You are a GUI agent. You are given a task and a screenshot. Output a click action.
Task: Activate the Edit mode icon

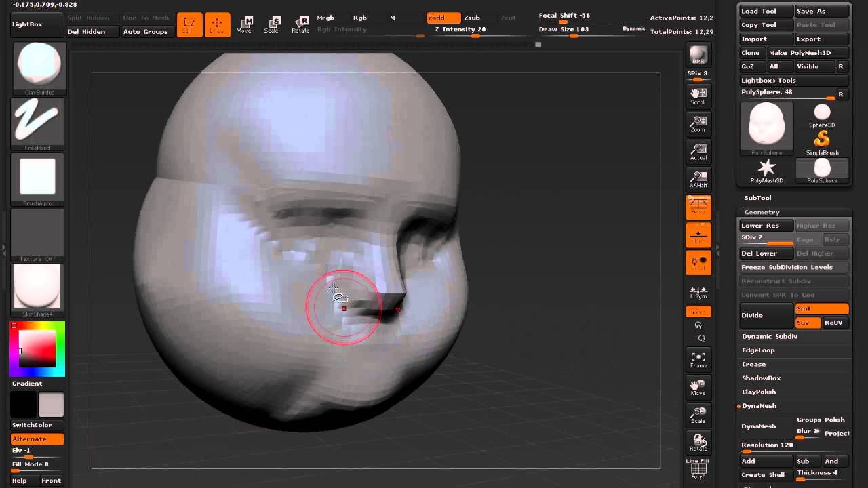coord(189,25)
